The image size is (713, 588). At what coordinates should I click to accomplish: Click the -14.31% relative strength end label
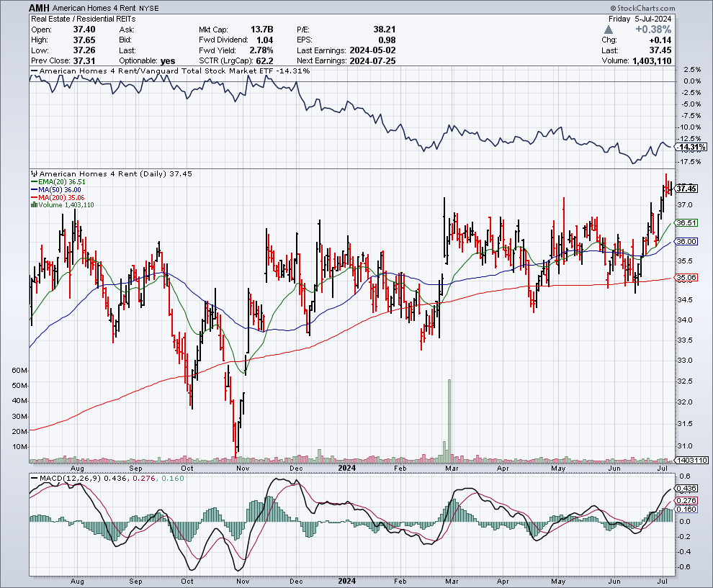click(691, 148)
